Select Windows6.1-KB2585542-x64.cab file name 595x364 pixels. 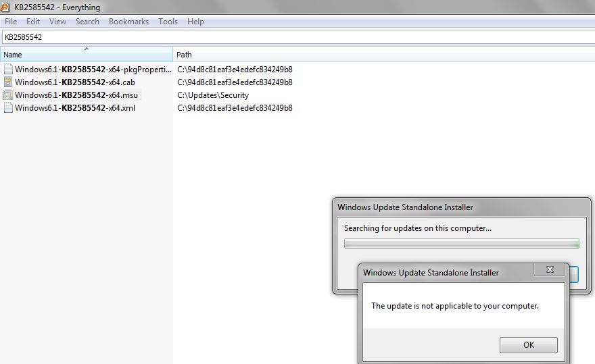point(75,82)
